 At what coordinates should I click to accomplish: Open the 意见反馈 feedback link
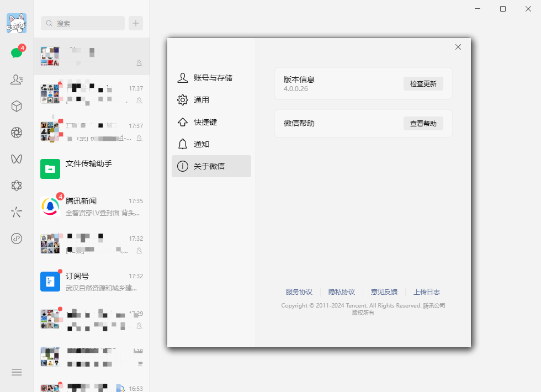coord(384,292)
